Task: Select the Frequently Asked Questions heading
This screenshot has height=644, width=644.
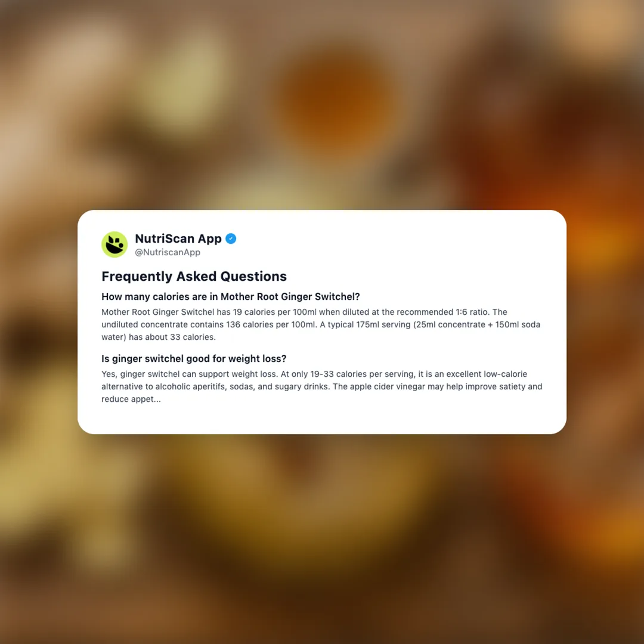Action: [194, 277]
